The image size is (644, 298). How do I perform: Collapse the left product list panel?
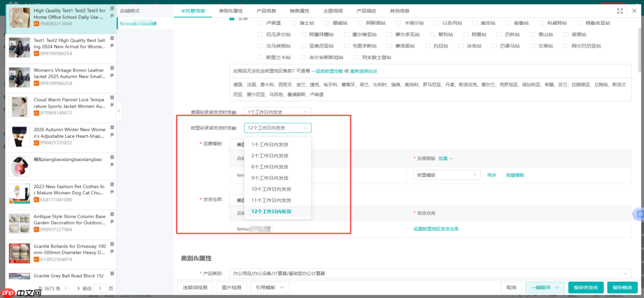click(118, 110)
